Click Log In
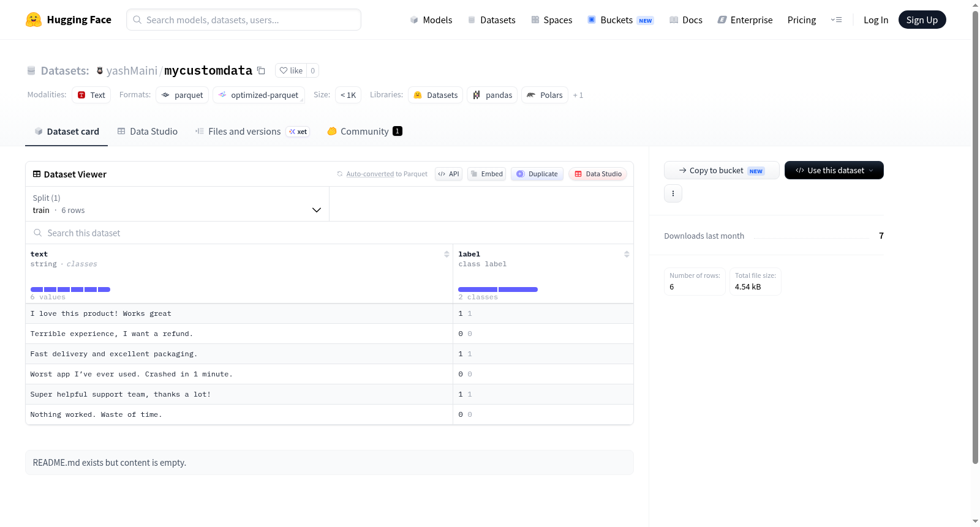The image size is (980, 527). pos(876,20)
